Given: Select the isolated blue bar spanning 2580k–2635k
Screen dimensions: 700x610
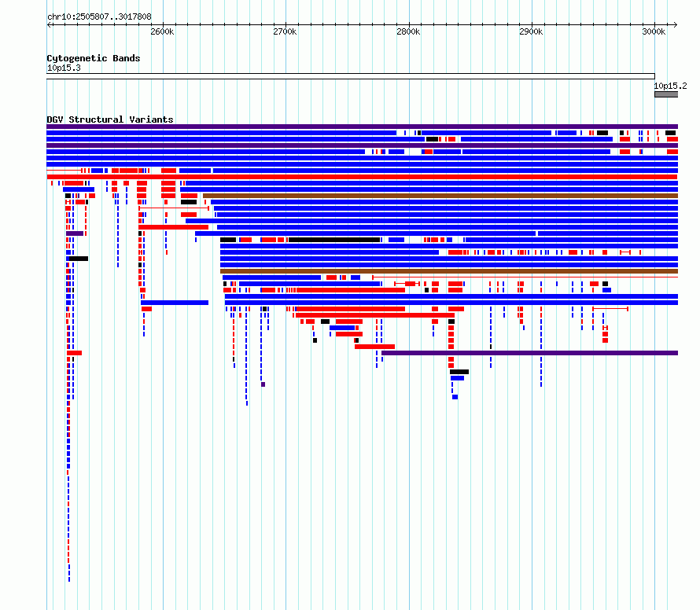Looking at the screenshot, I should point(175,303).
